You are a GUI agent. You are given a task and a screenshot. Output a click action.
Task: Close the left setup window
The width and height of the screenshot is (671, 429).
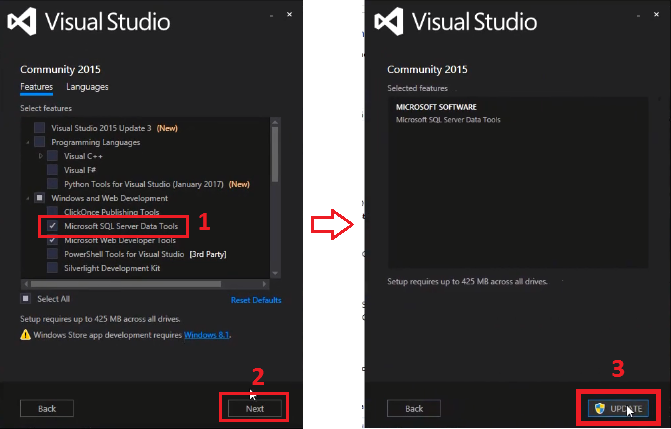289,15
